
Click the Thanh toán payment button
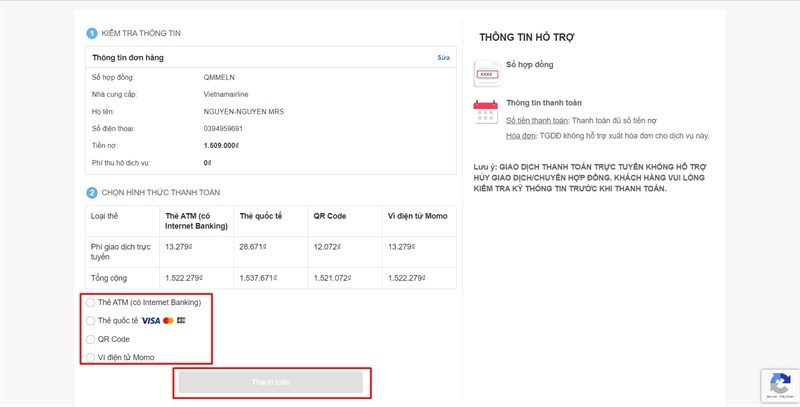[270, 382]
